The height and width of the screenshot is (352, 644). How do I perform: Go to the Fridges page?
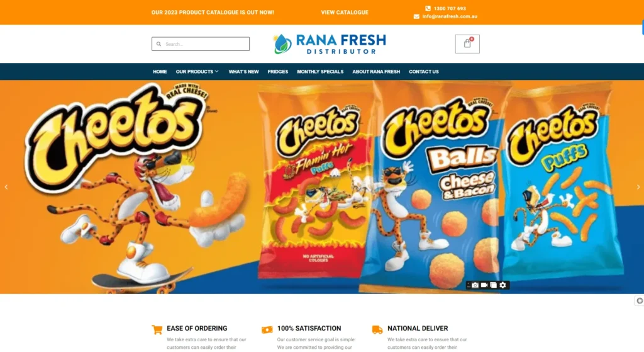[x=277, y=72]
